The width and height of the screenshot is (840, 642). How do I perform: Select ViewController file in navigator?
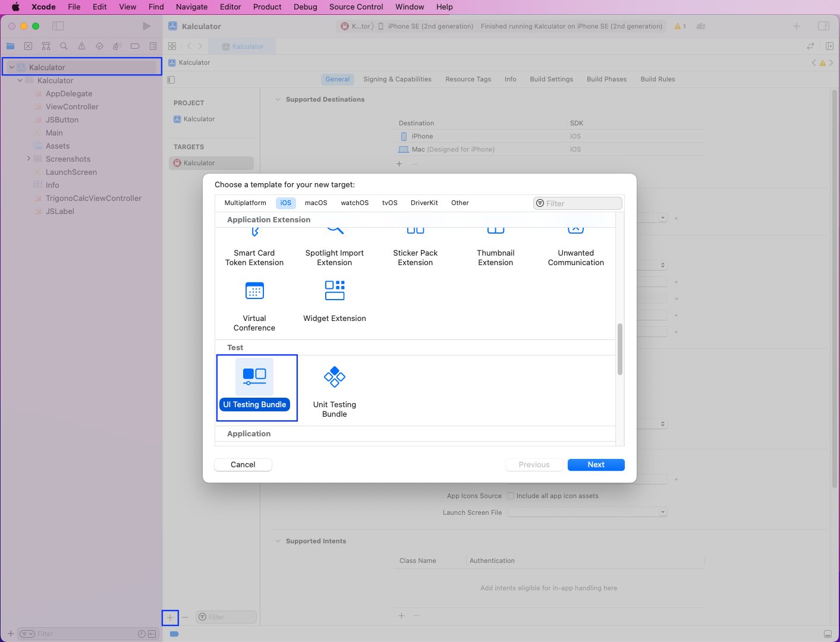[72, 106]
